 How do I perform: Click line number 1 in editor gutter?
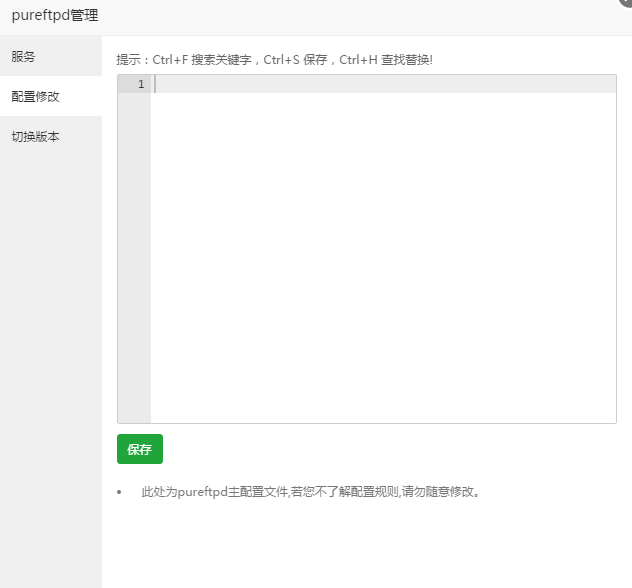pos(141,84)
